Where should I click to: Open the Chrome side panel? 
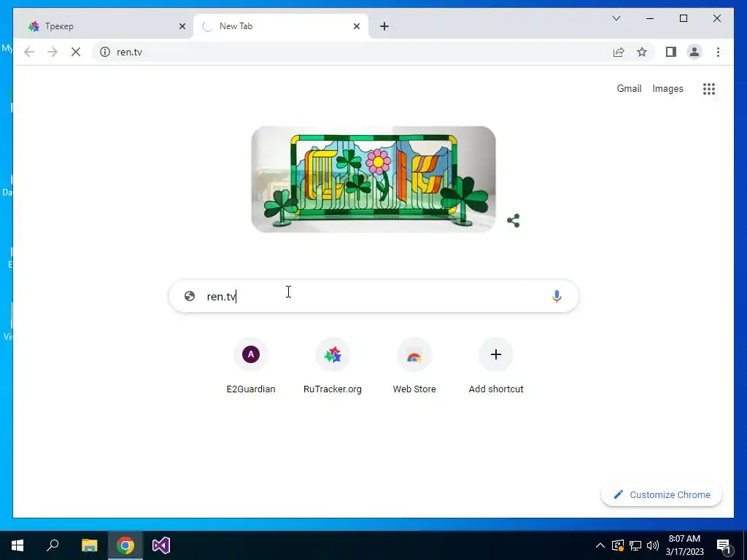[671, 52]
